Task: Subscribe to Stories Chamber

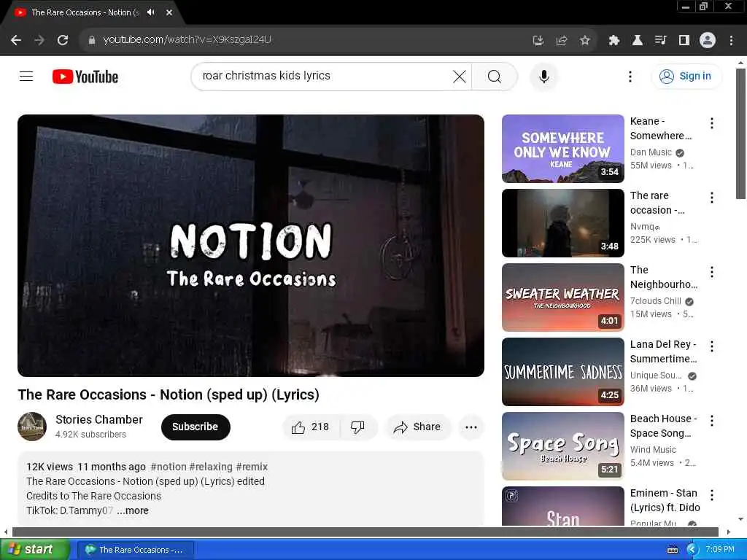Action: 196,427
